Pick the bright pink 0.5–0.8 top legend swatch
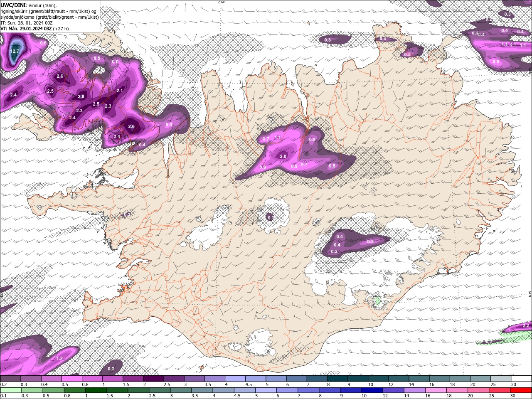The height and width of the screenshot is (399, 532). tap(71, 379)
